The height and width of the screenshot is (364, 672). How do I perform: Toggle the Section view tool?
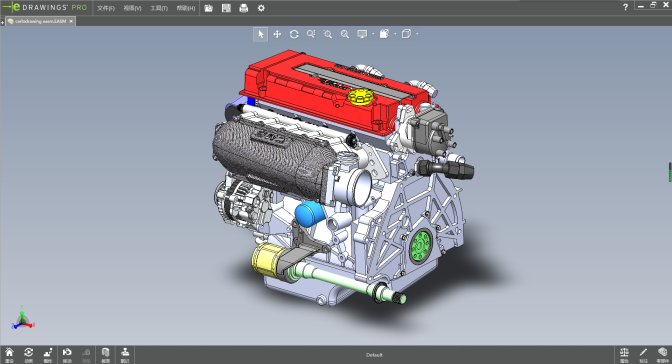[x=105, y=355]
